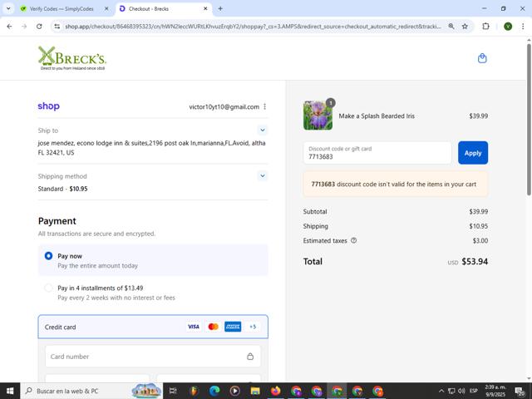The image size is (532, 399).
Task: Show the +5 additional card types
Action: pos(253,327)
